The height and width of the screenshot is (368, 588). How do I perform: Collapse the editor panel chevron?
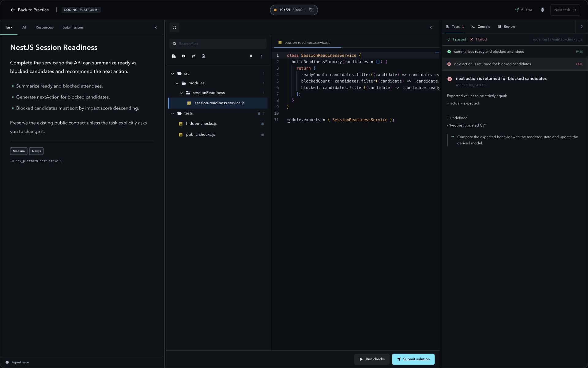pyautogui.click(x=431, y=28)
